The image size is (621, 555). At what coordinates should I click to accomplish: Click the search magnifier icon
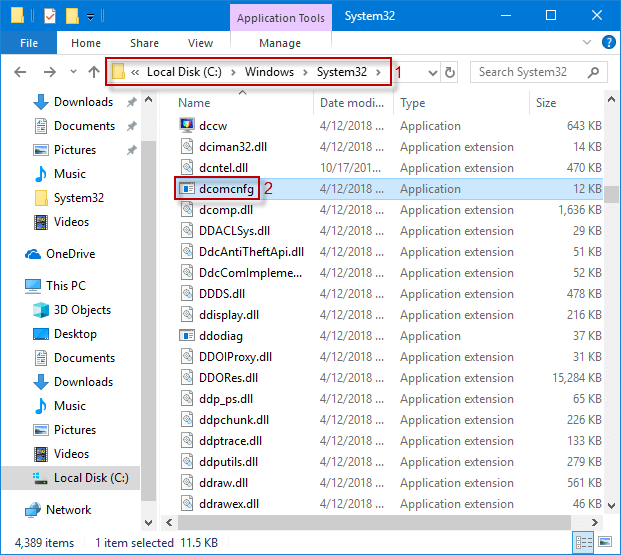pyautogui.click(x=593, y=72)
